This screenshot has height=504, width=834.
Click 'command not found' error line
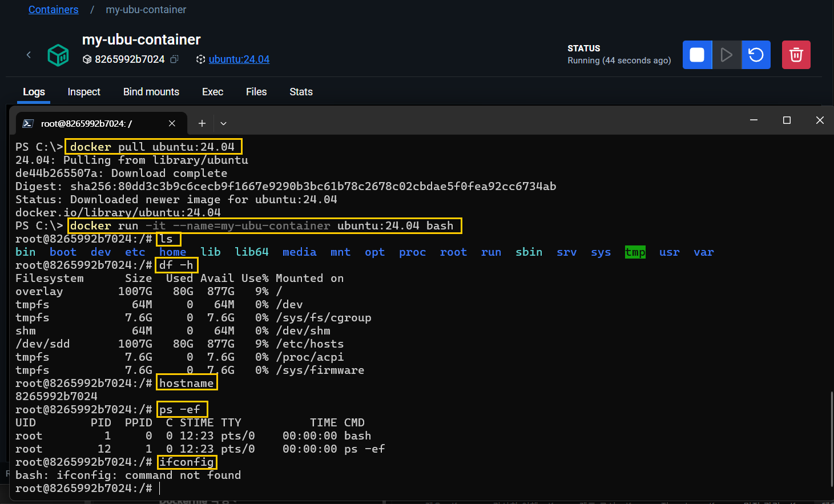pyautogui.click(x=128, y=475)
